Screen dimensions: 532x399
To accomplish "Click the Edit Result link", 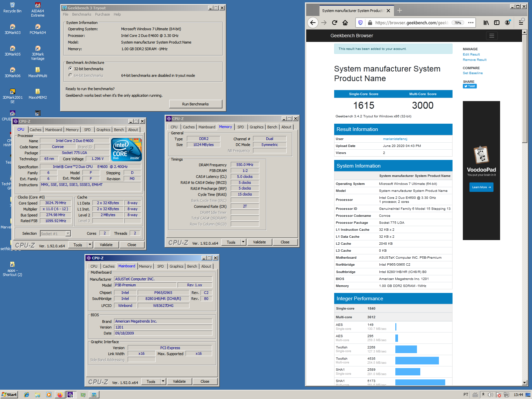I will coord(471,54).
